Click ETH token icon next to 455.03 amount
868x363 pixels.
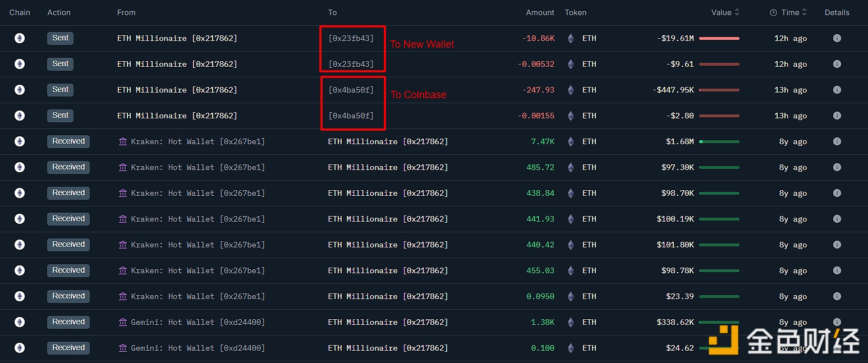coord(571,270)
